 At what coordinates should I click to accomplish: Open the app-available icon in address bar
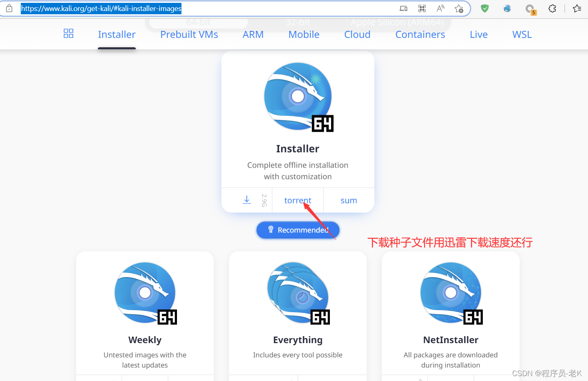(403, 8)
